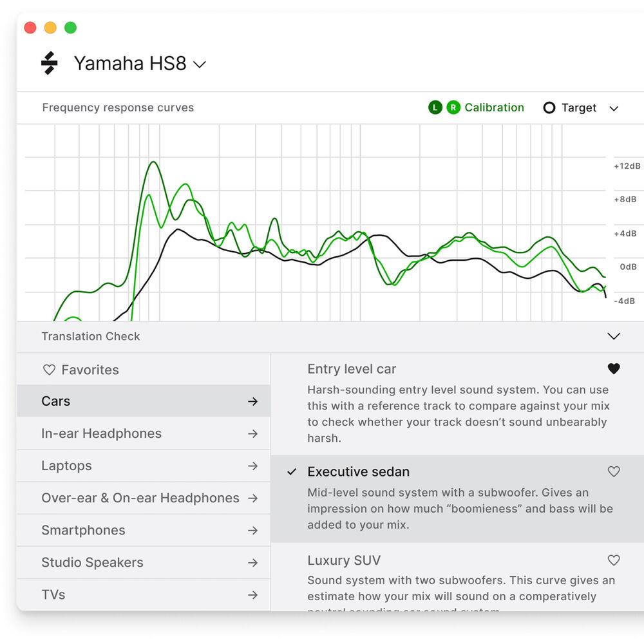Click the Smartphones category arrow icon
The height and width of the screenshot is (644, 644).
point(252,531)
